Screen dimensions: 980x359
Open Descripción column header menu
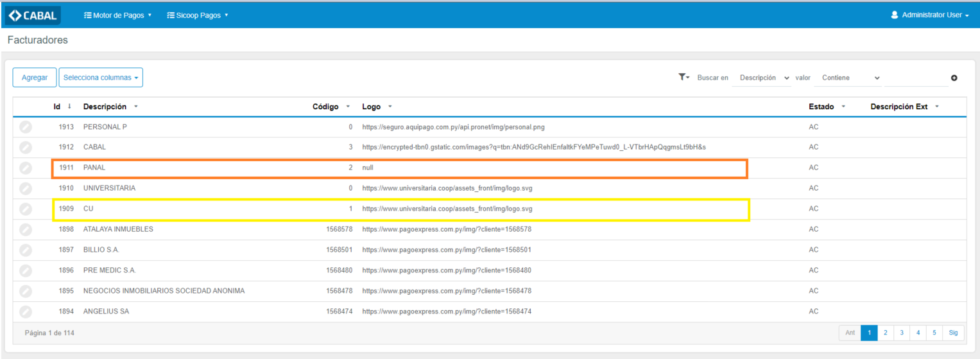135,107
